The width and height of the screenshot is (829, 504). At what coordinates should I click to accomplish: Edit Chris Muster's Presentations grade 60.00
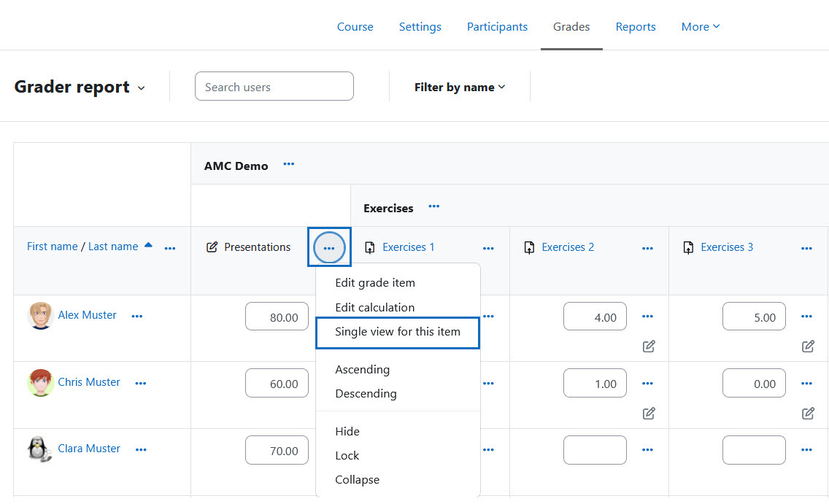[277, 383]
